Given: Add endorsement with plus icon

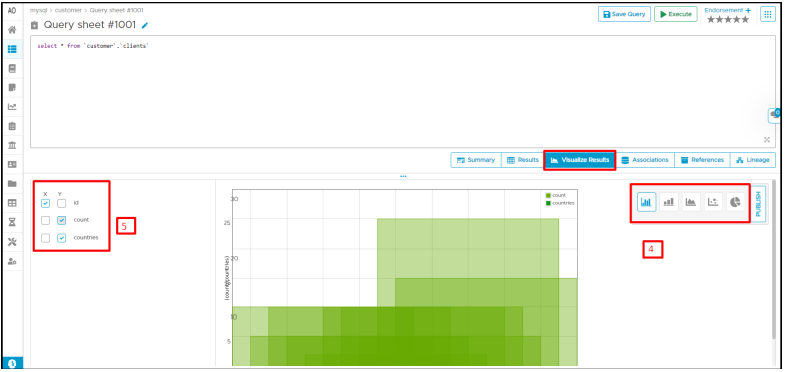Looking at the screenshot, I should click(748, 10).
